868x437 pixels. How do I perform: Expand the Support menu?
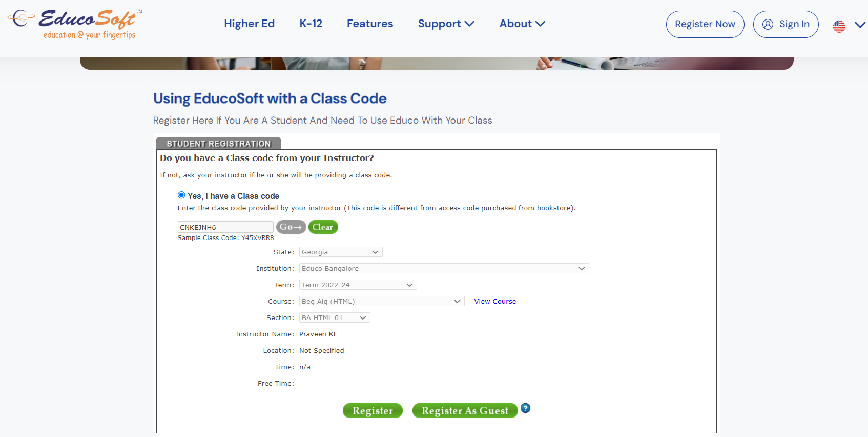446,24
